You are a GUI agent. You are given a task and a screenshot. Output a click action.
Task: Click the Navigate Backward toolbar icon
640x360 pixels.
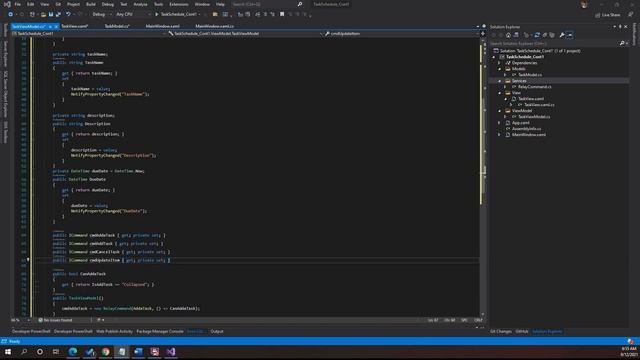click(10, 14)
